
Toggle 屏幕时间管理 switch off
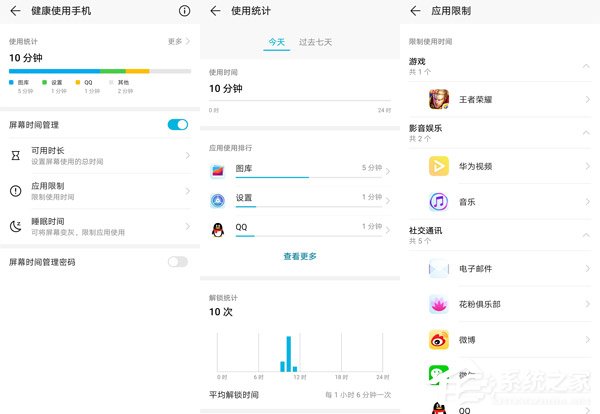click(x=178, y=124)
